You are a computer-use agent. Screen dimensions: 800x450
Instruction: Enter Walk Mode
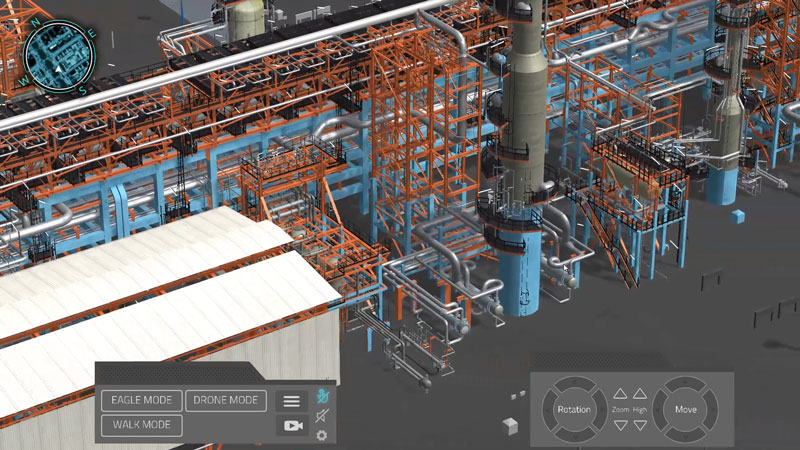[x=141, y=425]
